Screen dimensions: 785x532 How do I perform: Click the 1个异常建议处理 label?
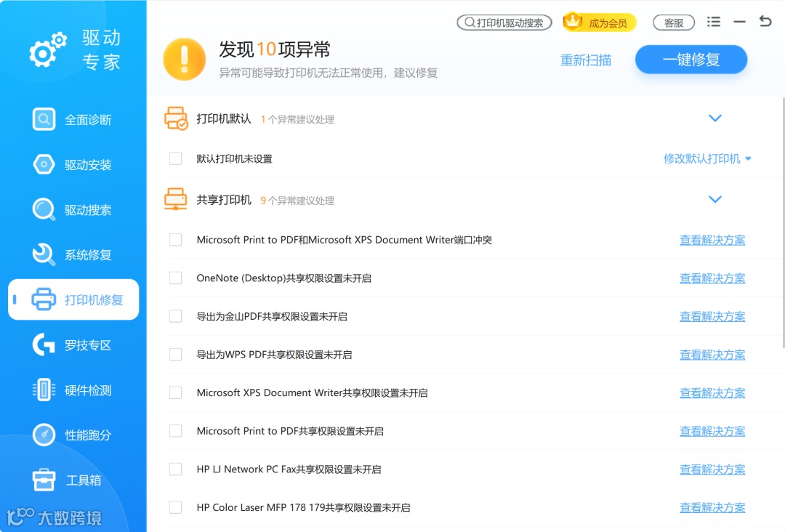[297, 119]
